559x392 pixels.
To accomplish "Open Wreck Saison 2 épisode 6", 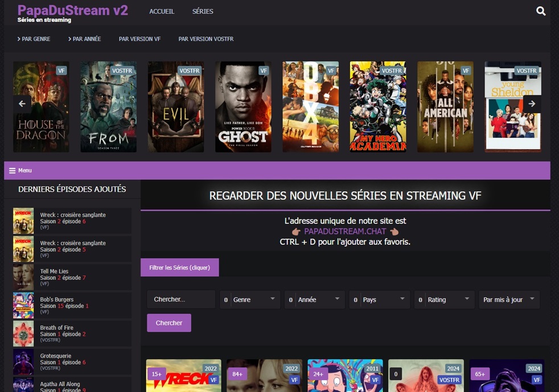I will (x=72, y=221).
